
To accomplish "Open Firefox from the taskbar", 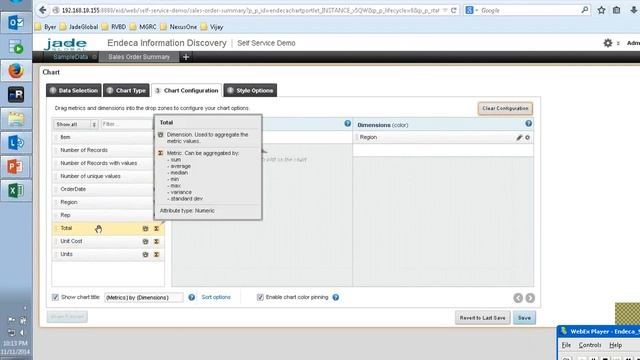I will (x=16, y=71).
